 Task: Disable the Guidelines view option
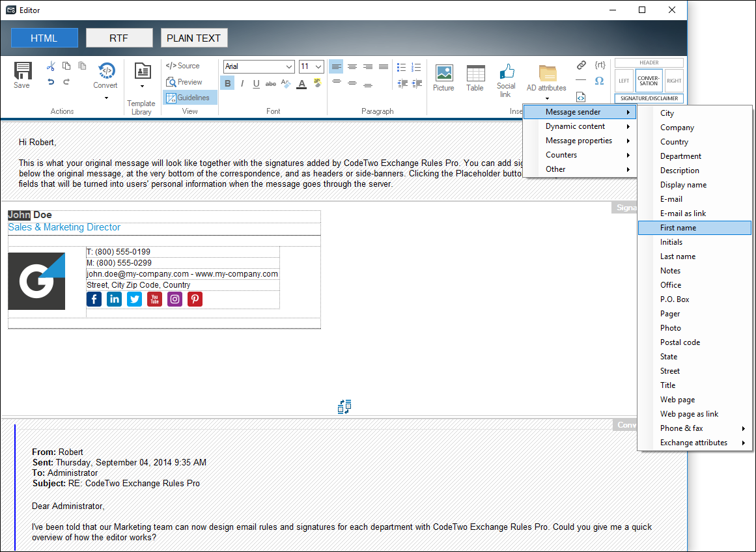189,96
